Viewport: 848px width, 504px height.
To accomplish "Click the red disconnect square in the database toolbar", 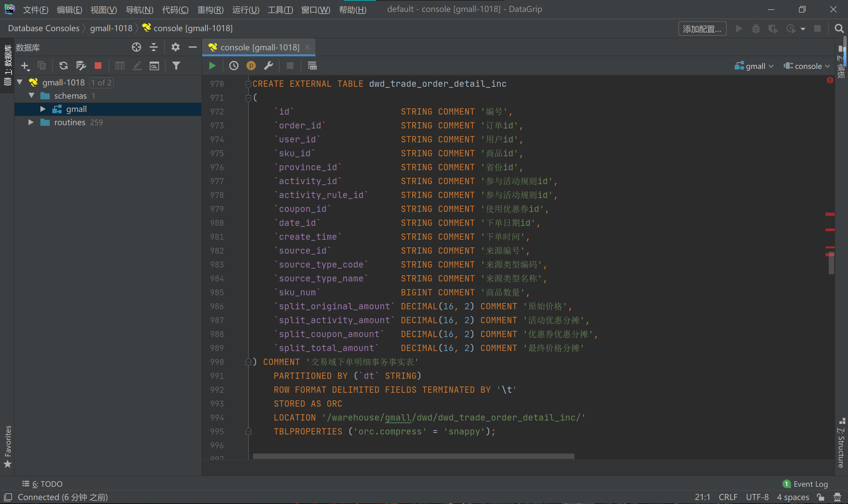I will pos(98,66).
